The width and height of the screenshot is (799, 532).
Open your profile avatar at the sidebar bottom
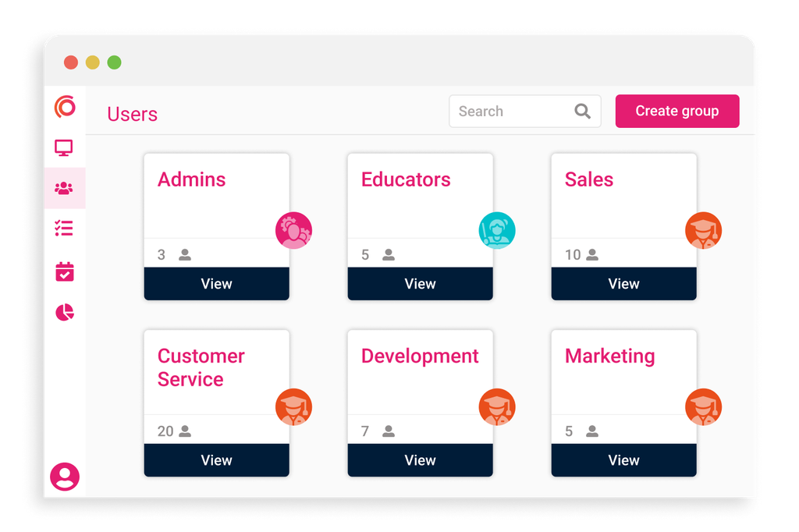(x=64, y=477)
